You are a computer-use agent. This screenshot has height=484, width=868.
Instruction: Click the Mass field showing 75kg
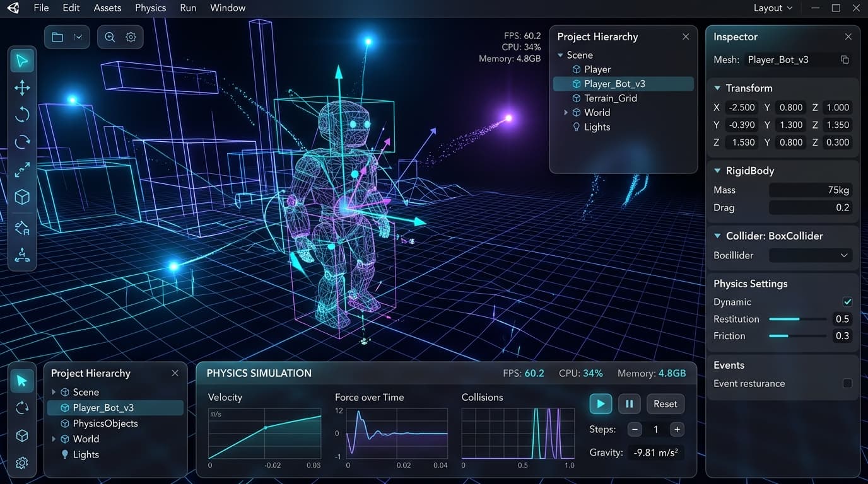coord(811,190)
